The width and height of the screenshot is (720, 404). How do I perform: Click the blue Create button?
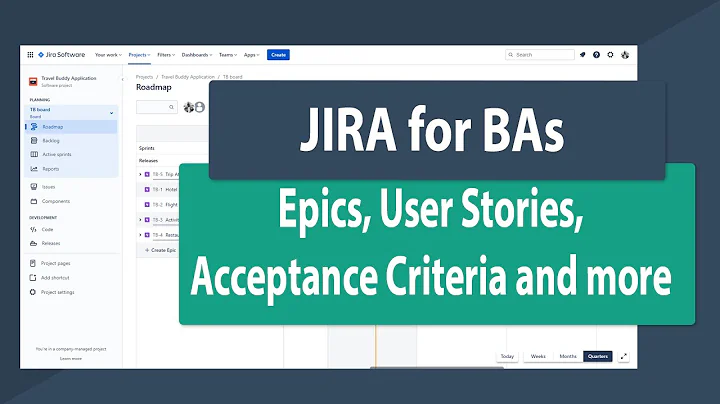point(278,55)
